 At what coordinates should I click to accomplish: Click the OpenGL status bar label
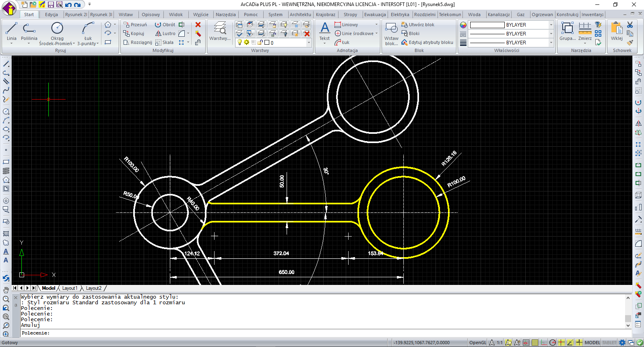pos(478,343)
